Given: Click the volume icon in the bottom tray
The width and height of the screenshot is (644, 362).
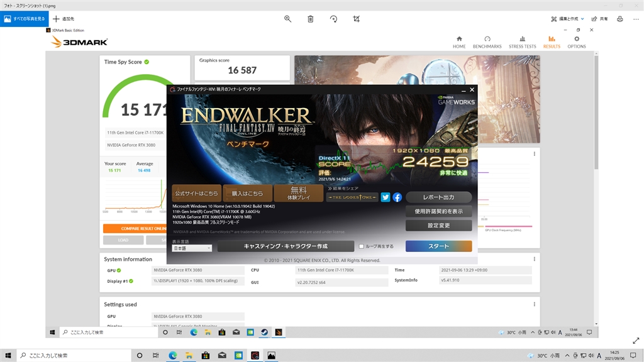Looking at the screenshot, I should coord(591,356).
